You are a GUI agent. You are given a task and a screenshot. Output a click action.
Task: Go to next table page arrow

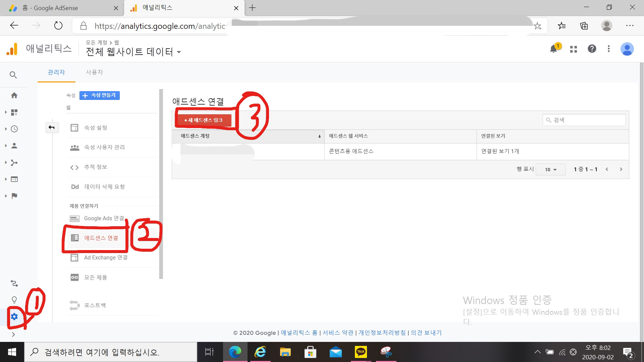621,169
